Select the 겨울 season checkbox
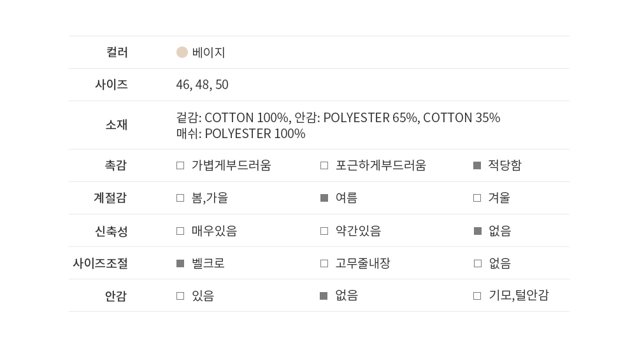This screenshot has width=637, height=364. click(477, 198)
